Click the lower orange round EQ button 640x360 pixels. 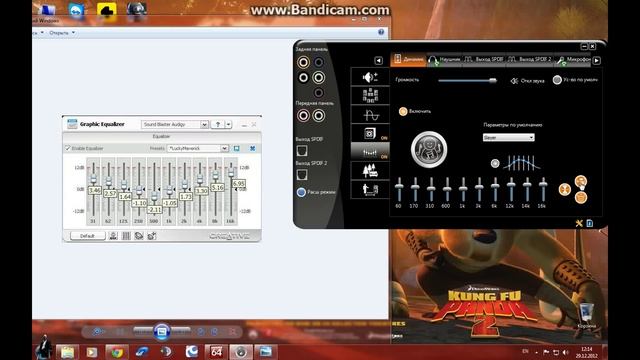pos(580,198)
